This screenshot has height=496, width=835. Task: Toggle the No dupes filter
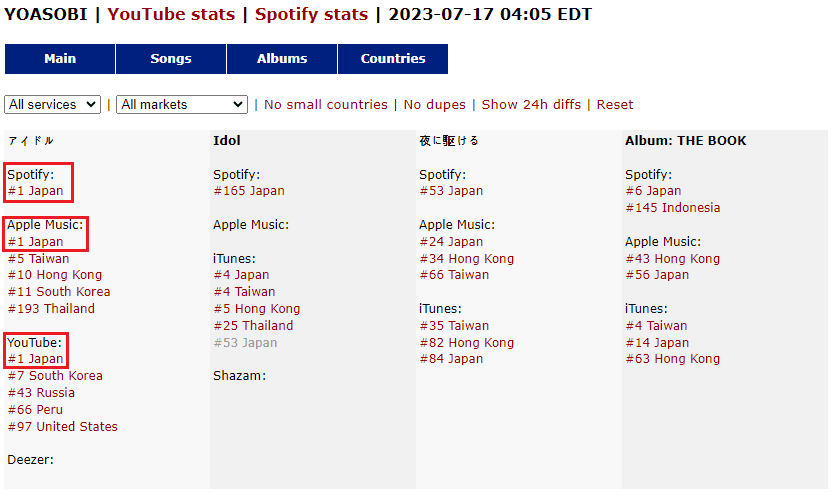point(434,105)
